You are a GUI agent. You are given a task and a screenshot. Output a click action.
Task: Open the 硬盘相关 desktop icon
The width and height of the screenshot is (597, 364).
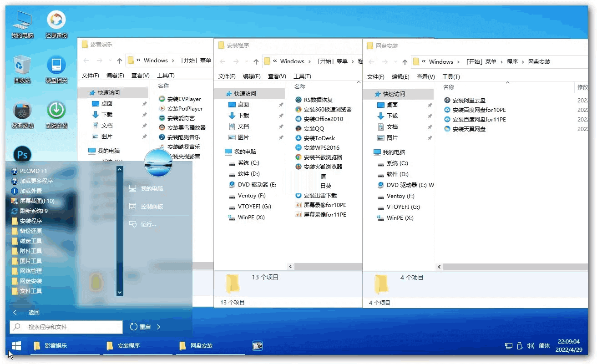(56, 70)
